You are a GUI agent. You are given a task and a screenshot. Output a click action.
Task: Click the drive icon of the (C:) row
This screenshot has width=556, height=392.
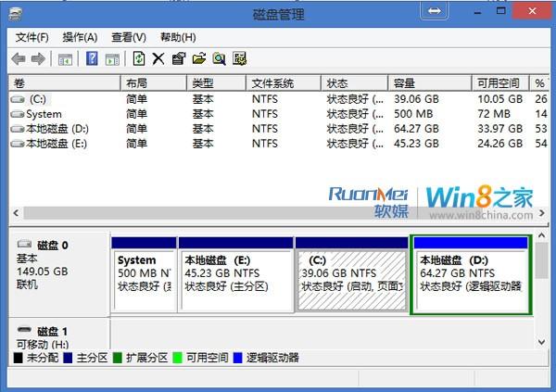(18, 99)
